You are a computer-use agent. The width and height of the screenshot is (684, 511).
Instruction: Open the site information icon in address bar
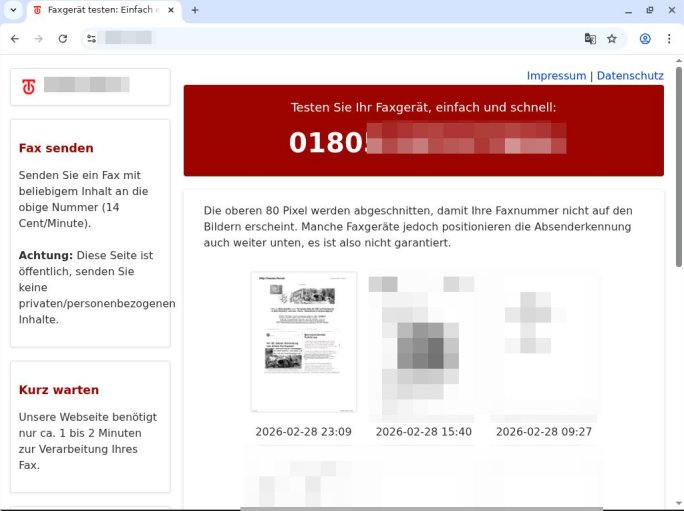92,38
